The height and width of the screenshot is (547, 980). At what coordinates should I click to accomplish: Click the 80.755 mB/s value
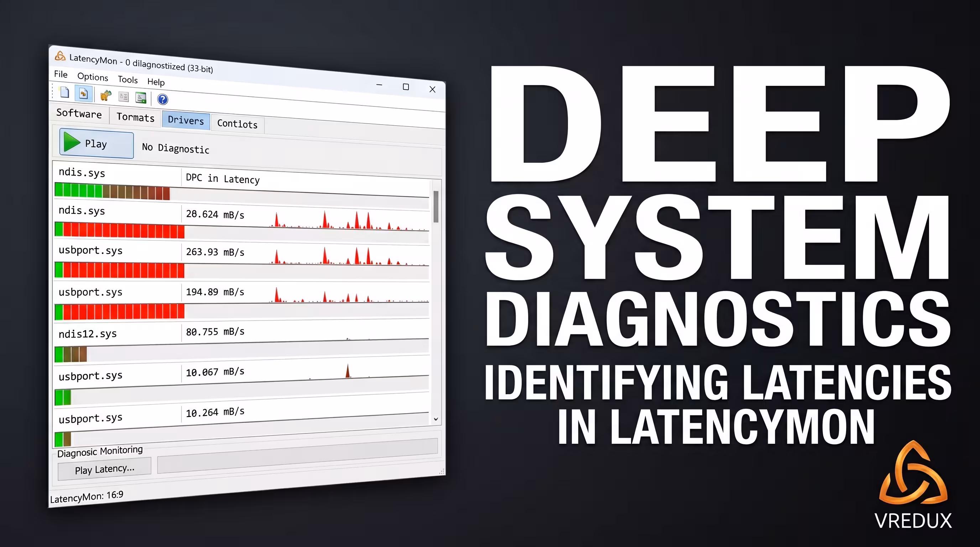click(215, 332)
